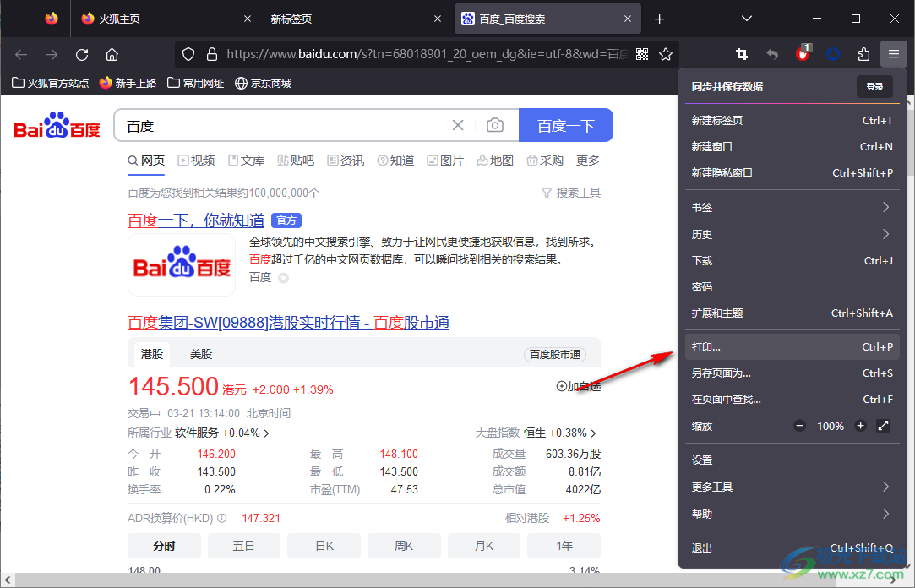
Task: Click the Firefox View icon in tab bar
Action: (x=52, y=19)
